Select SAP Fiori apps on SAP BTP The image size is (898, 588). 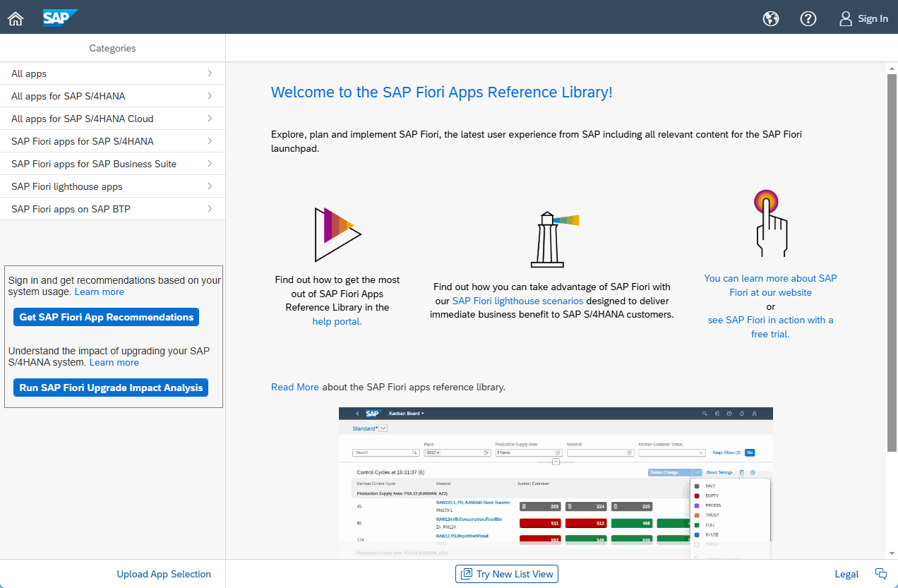click(112, 209)
